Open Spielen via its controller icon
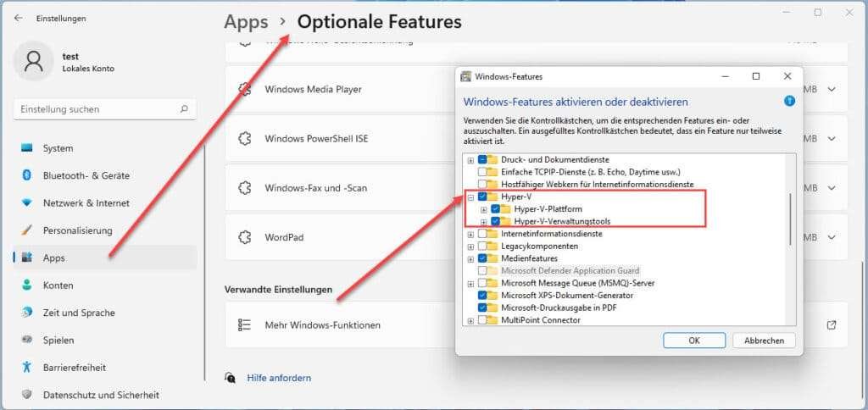 [x=27, y=340]
